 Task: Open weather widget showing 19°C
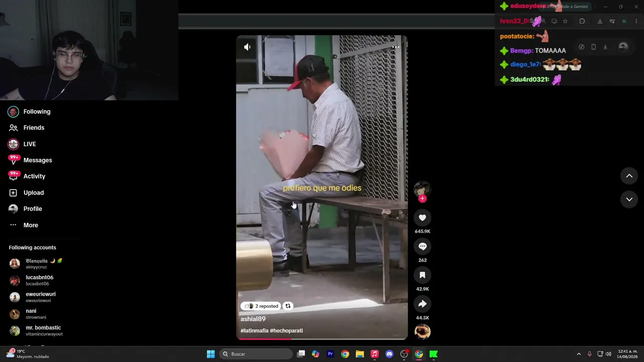pyautogui.click(x=28, y=354)
